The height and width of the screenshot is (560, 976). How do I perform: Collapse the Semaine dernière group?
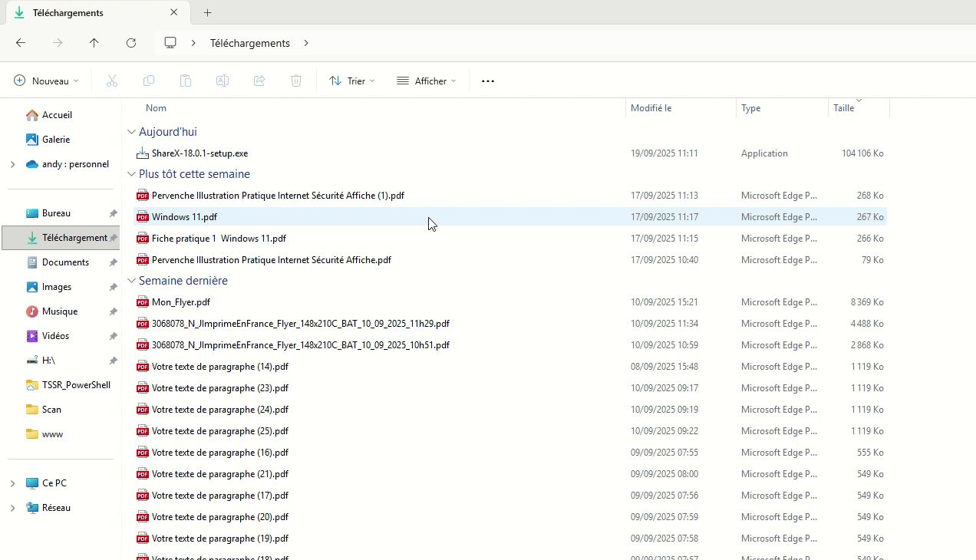click(x=131, y=281)
